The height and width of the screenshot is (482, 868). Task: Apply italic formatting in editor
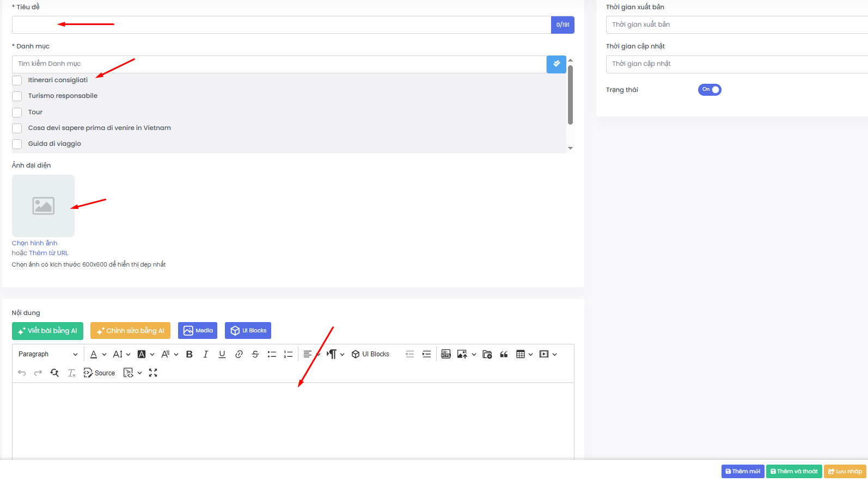[x=206, y=354]
